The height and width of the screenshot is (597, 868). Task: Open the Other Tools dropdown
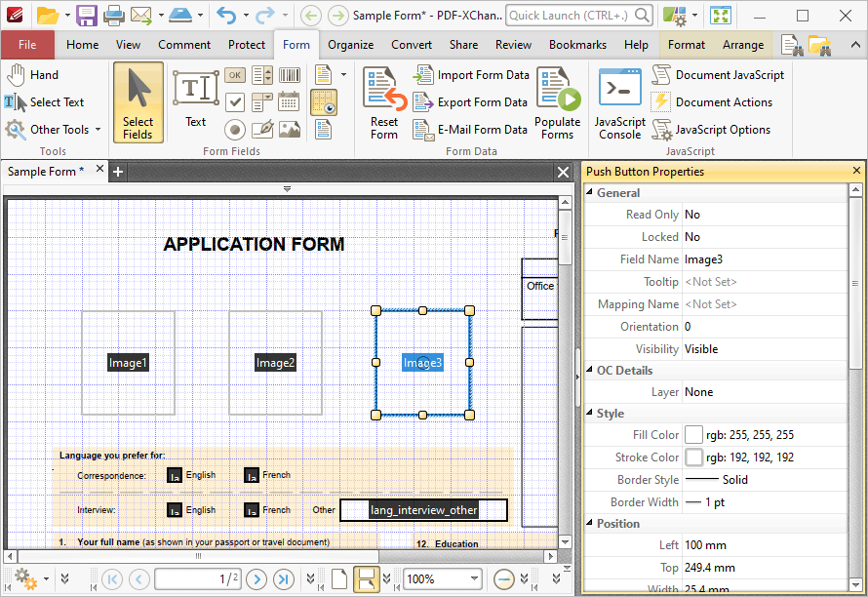(x=53, y=130)
